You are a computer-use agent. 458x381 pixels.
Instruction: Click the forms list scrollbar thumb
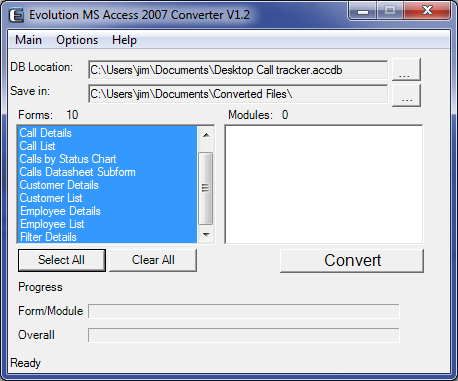(x=206, y=188)
